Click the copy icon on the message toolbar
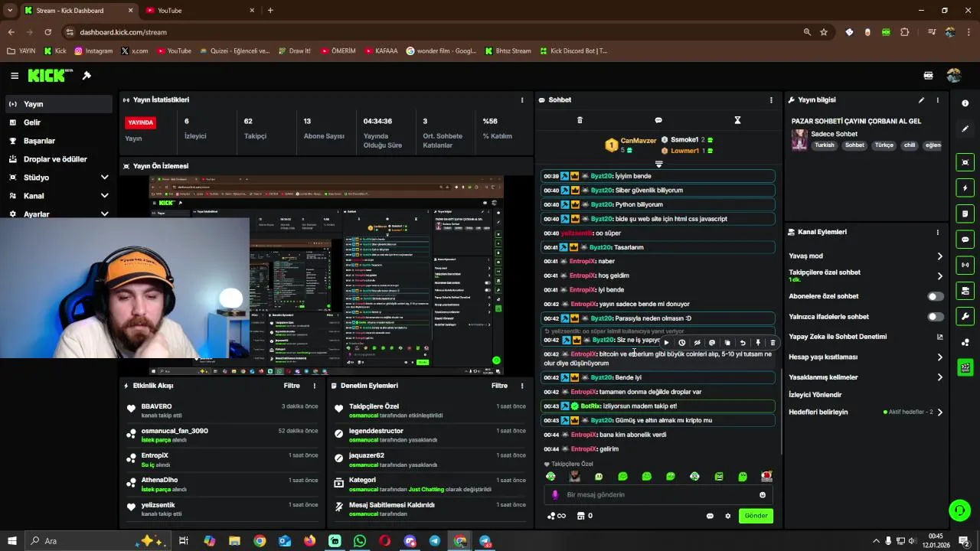Screen dimensions: 980x551 727,343
